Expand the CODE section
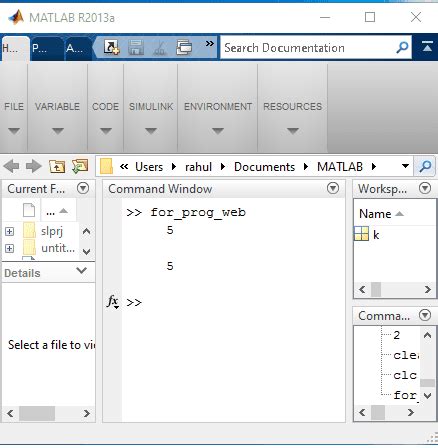 pyautogui.click(x=106, y=130)
